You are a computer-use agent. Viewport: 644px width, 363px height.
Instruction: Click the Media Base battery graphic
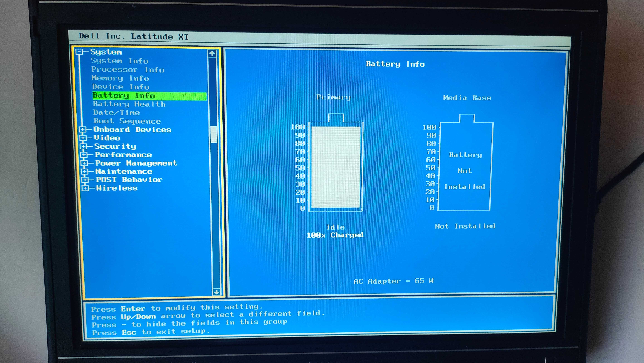(x=465, y=163)
